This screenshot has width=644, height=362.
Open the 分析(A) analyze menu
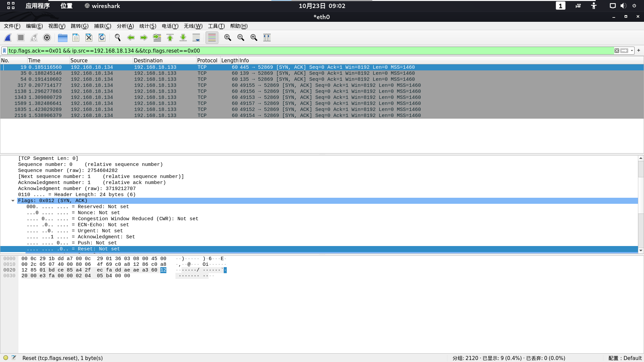point(125,26)
